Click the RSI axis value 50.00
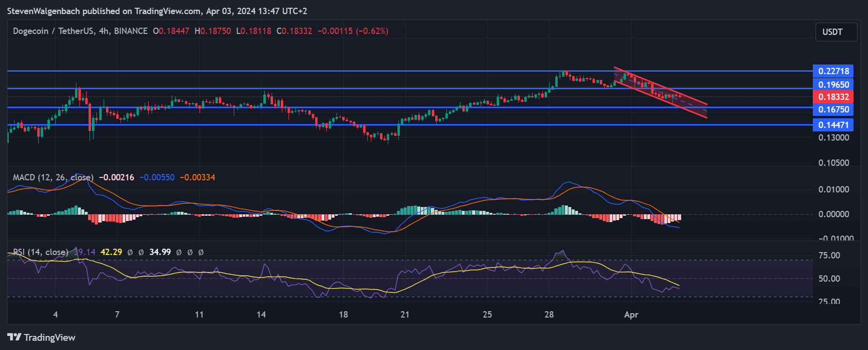Viewport: 868px width, 350px height. click(x=829, y=279)
